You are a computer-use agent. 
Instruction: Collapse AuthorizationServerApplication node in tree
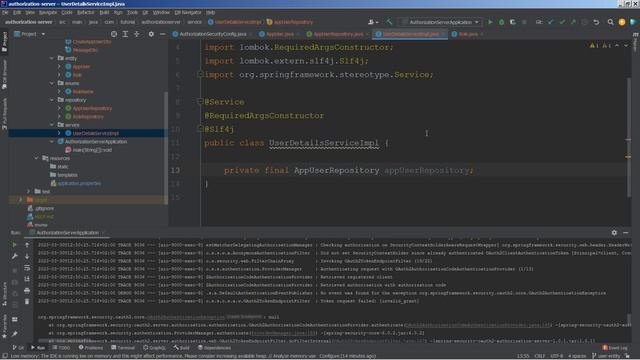[52, 142]
